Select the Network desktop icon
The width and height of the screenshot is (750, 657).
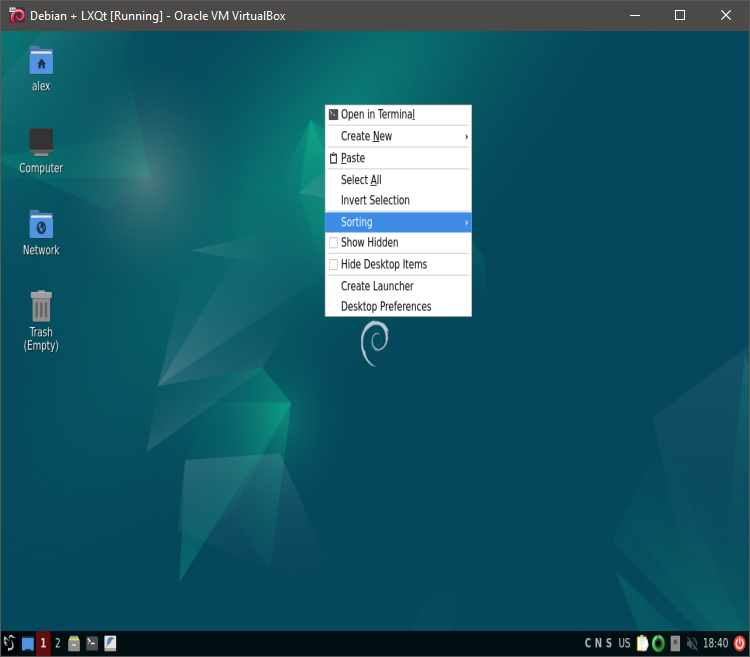click(x=41, y=224)
